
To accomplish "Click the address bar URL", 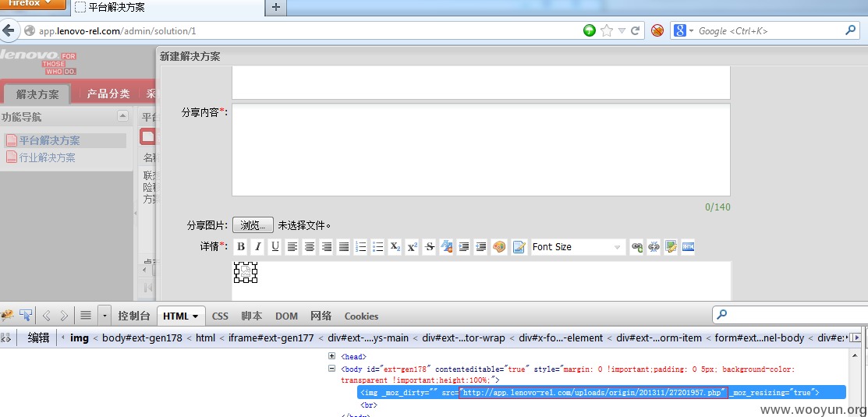I will [117, 31].
